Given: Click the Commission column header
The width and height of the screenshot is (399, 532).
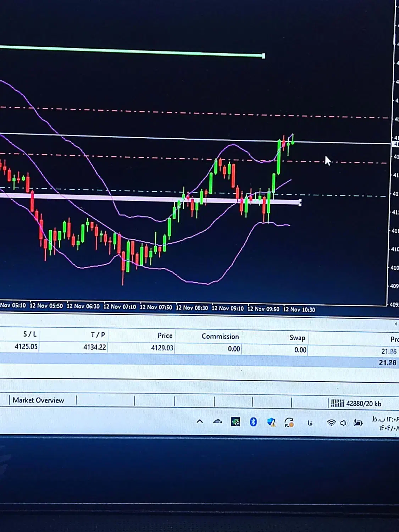Looking at the screenshot, I should click(x=220, y=336).
